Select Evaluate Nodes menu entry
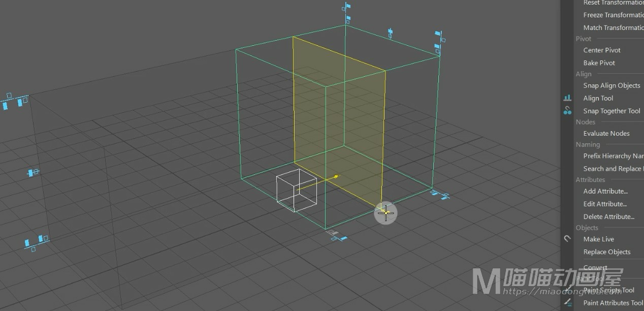The height and width of the screenshot is (311, 644). point(606,133)
